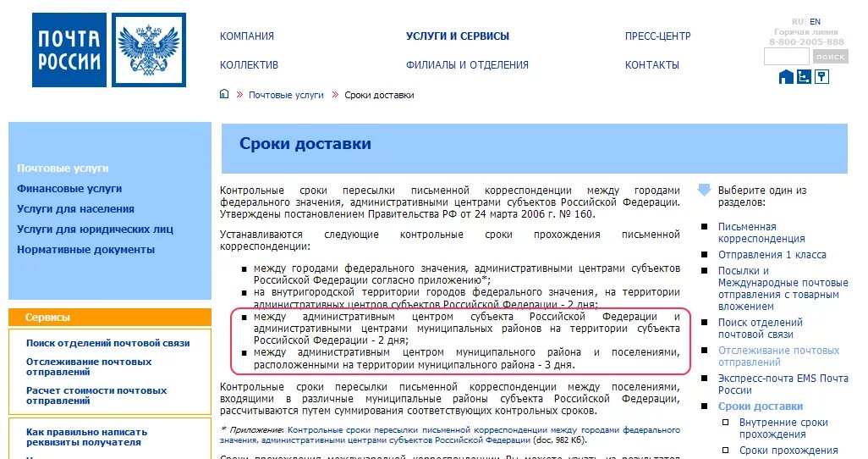Open Финансовые услуги in left menu
Screen dimensions: 868x459
tap(69, 189)
